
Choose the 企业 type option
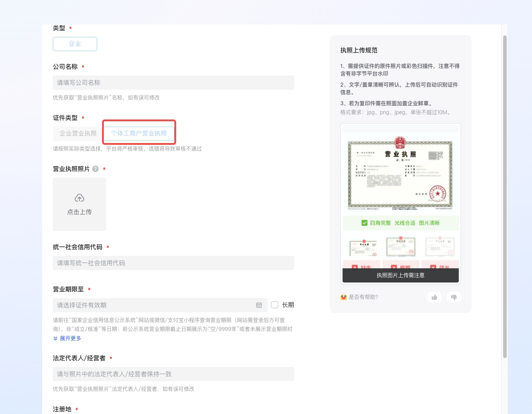click(x=75, y=44)
